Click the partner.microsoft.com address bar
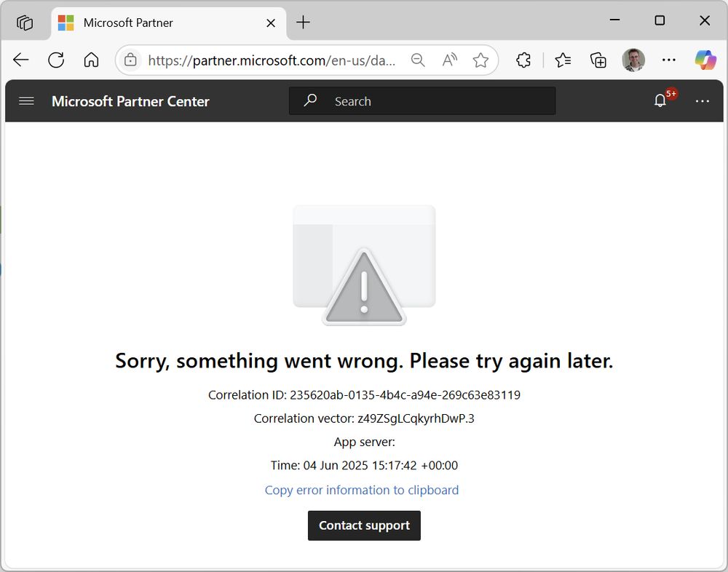The image size is (728, 572). click(272, 60)
